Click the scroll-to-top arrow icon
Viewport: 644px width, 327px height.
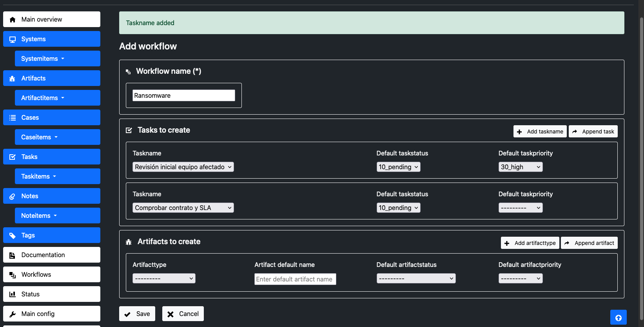click(618, 318)
